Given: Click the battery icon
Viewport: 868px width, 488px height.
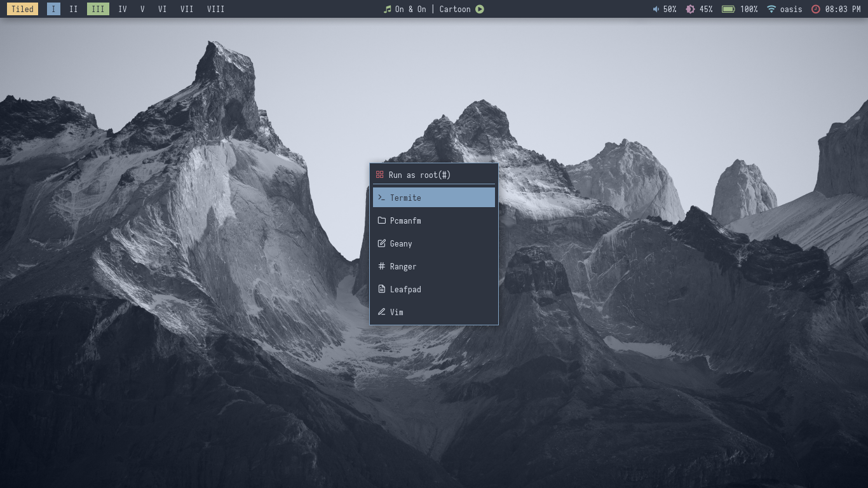Looking at the screenshot, I should tap(728, 9).
